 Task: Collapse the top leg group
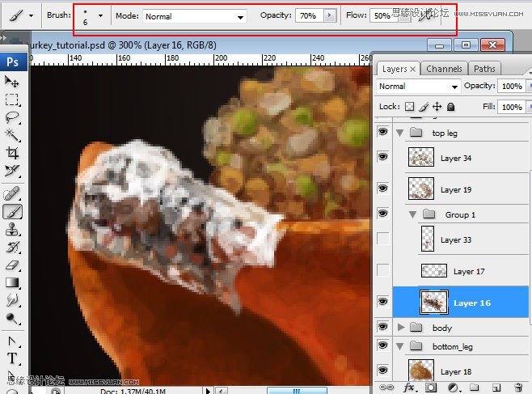tap(400, 133)
